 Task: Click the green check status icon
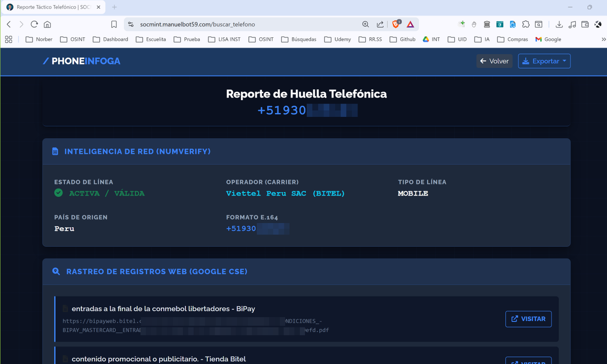click(59, 193)
